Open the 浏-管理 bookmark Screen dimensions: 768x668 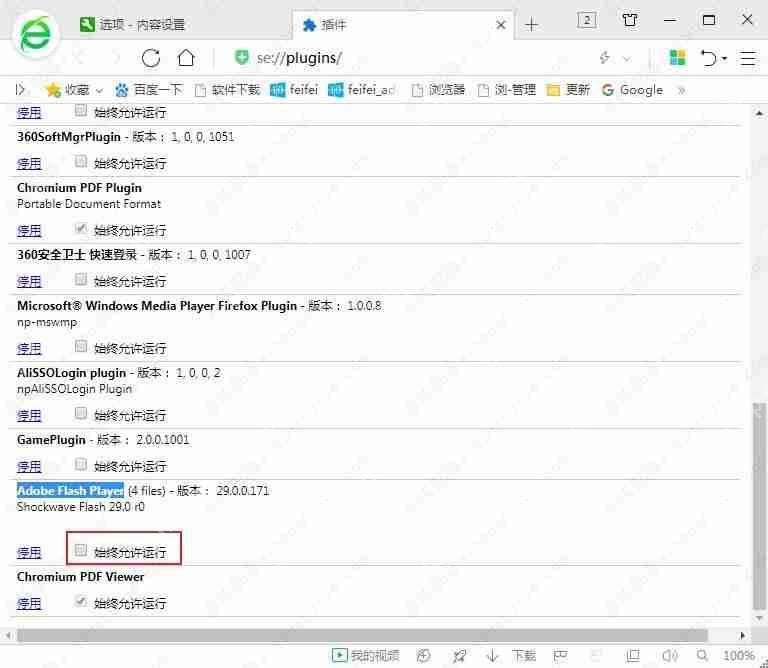(x=507, y=90)
